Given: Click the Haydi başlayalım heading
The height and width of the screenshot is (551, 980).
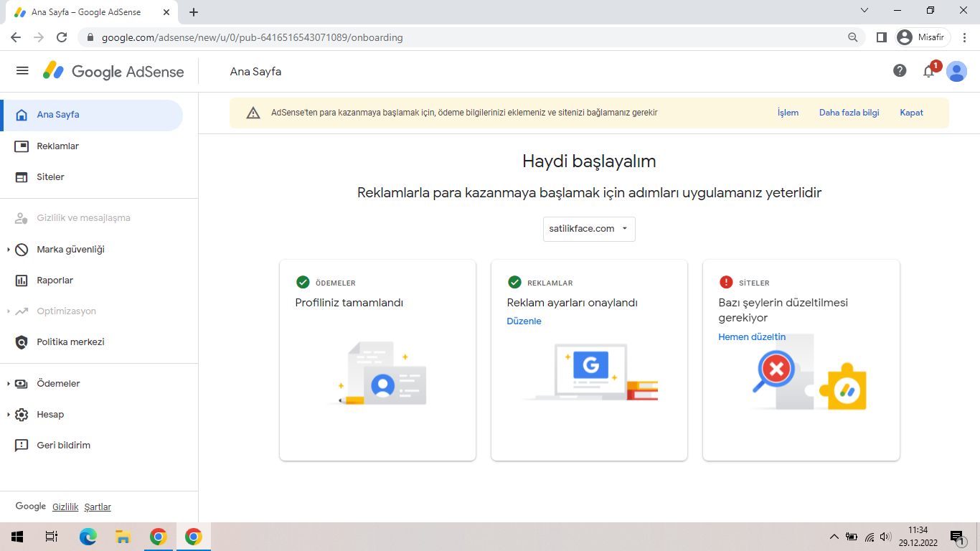Looking at the screenshot, I should point(589,161).
